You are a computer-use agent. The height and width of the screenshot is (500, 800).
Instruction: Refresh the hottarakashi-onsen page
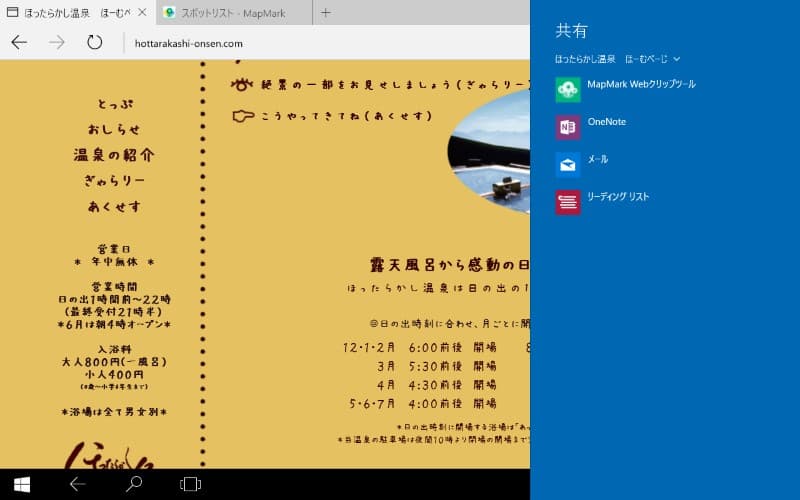95,43
